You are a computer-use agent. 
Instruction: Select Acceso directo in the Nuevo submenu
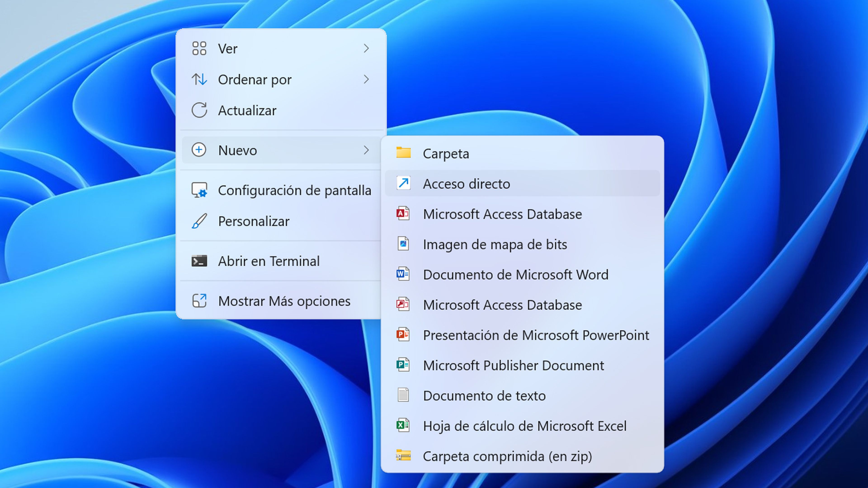pos(522,183)
